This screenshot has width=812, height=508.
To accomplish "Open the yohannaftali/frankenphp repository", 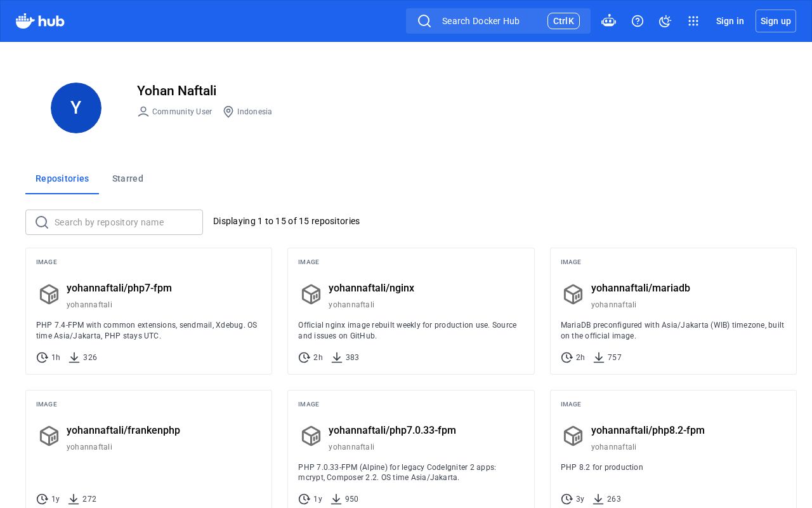I will 123,431.
